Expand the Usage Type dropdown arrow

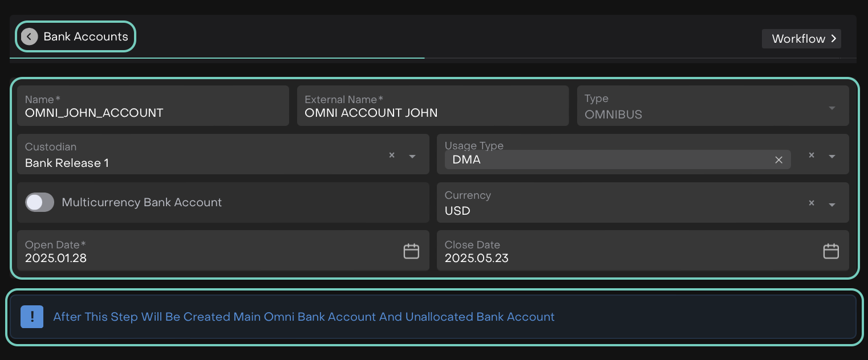point(832,156)
